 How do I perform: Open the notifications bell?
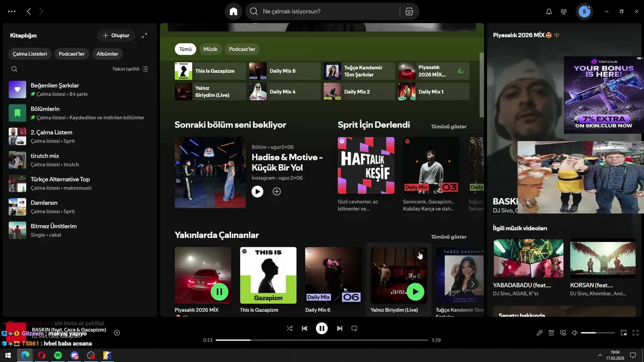tap(549, 12)
